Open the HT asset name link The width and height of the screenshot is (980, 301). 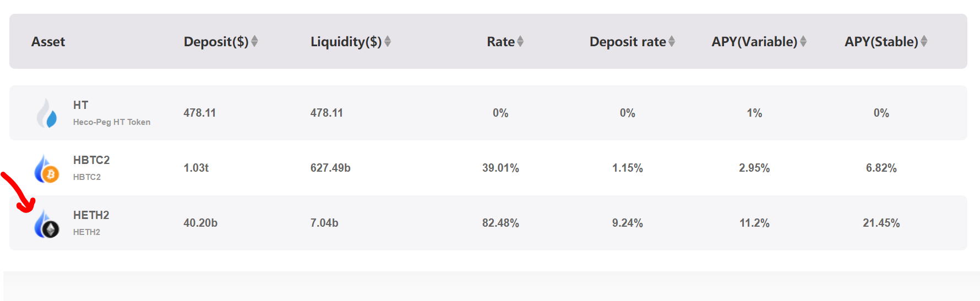click(x=80, y=105)
